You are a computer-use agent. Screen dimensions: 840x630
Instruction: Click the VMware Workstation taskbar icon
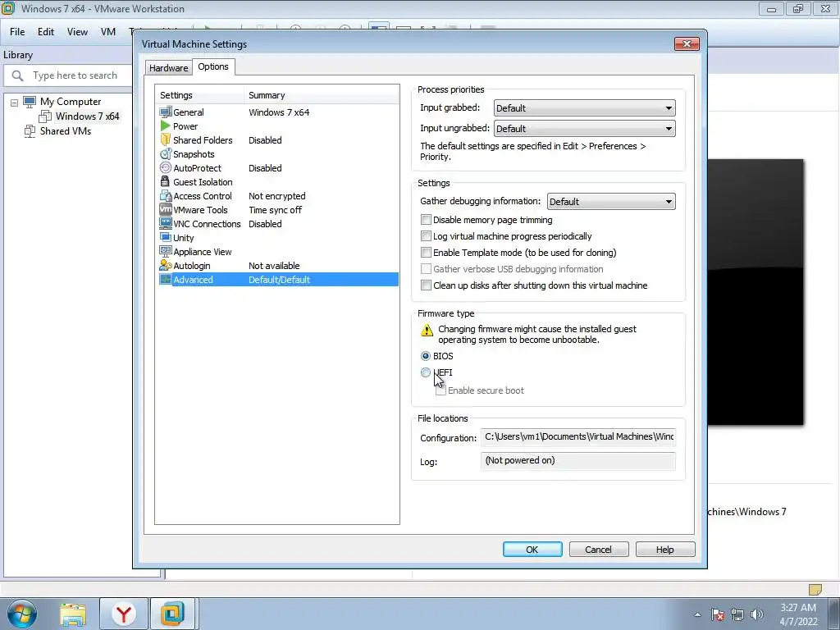tap(172, 614)
